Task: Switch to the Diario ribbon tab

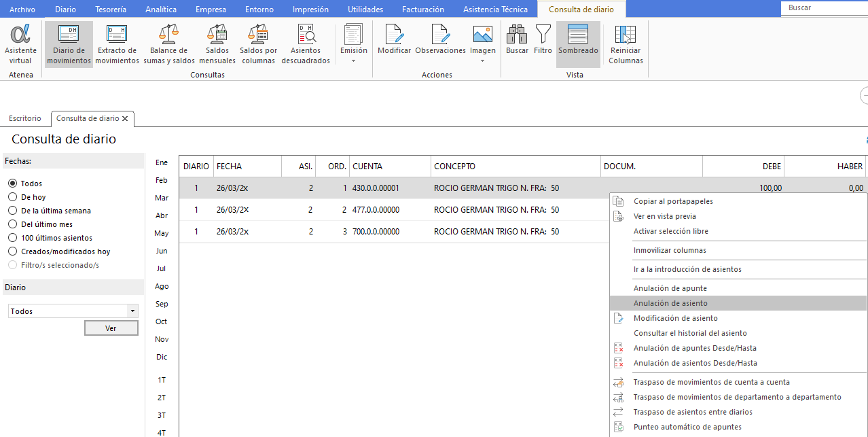Action: coord(65,10)
